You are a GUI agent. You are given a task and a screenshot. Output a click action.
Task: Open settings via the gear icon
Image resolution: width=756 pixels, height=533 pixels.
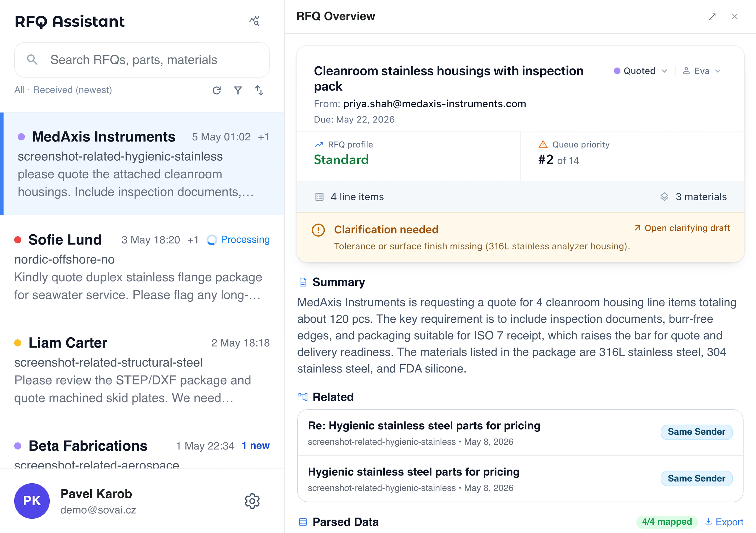tap(252, 501)
